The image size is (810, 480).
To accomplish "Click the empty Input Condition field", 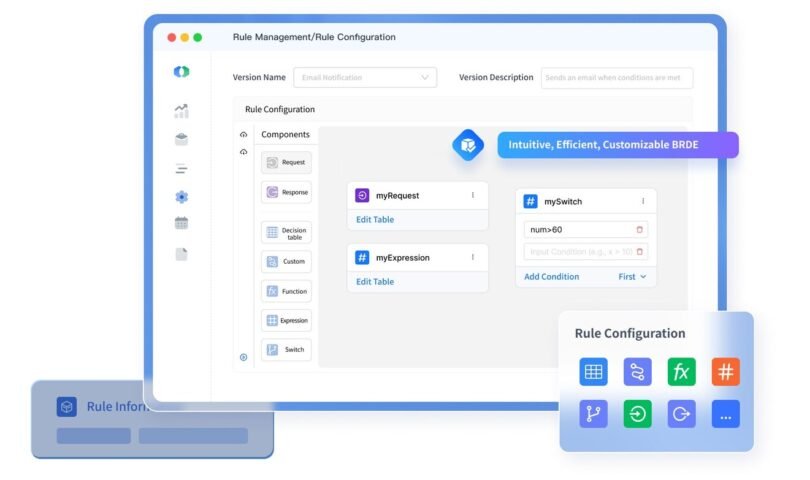I will [579, 252].
